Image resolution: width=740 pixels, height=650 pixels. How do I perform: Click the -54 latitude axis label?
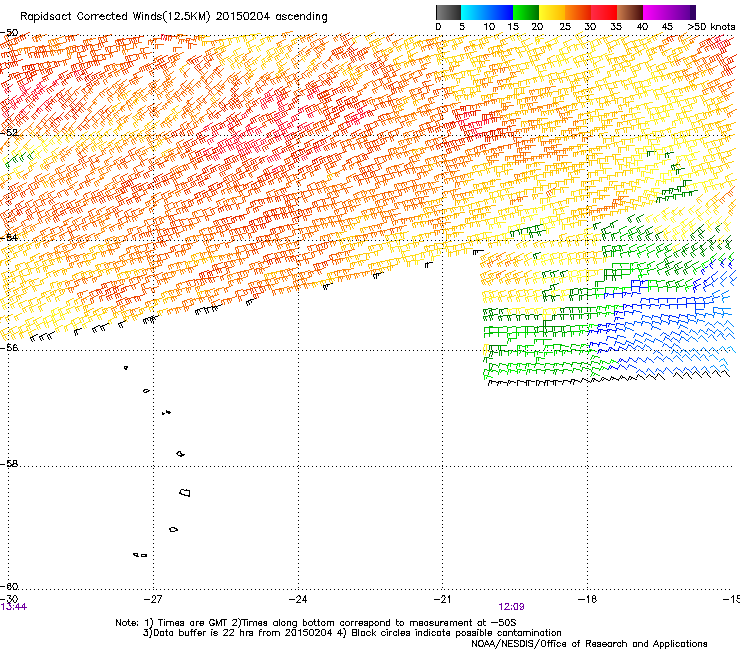9,237
